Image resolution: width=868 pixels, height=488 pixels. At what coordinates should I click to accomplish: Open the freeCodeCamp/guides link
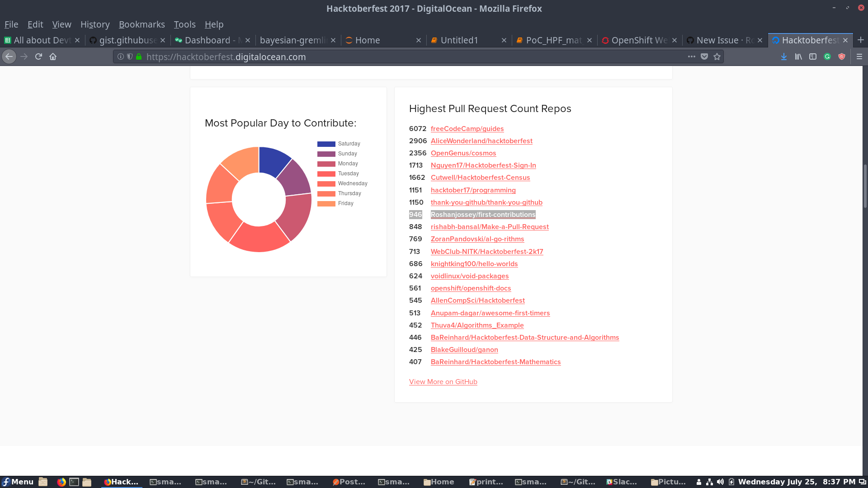pos(467,129)
